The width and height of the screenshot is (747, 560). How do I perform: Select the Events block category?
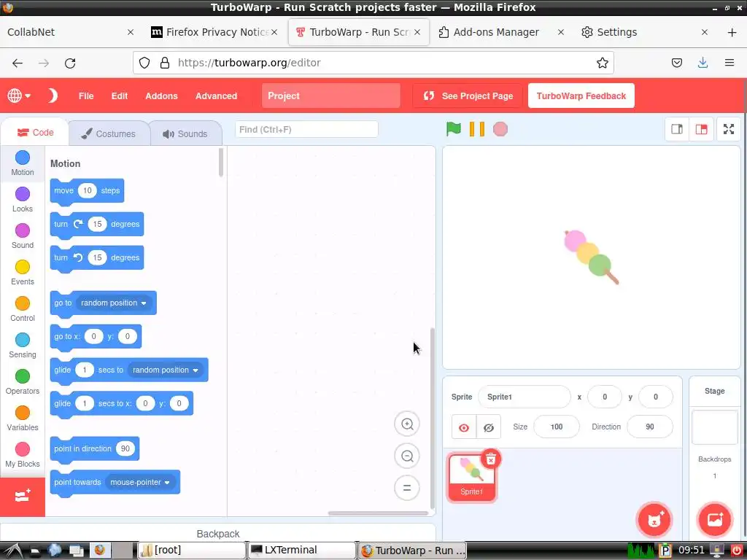pos(23,273)
